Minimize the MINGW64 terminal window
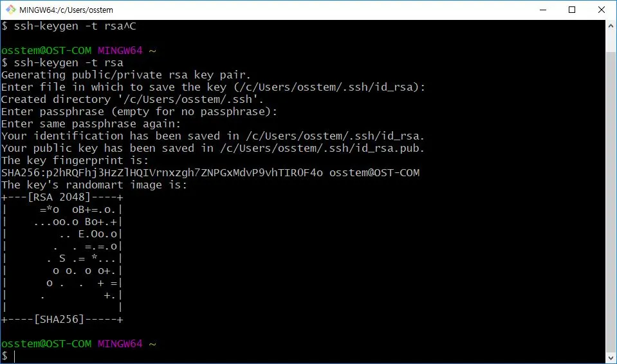The image size is (617, 364). point(543,10)
